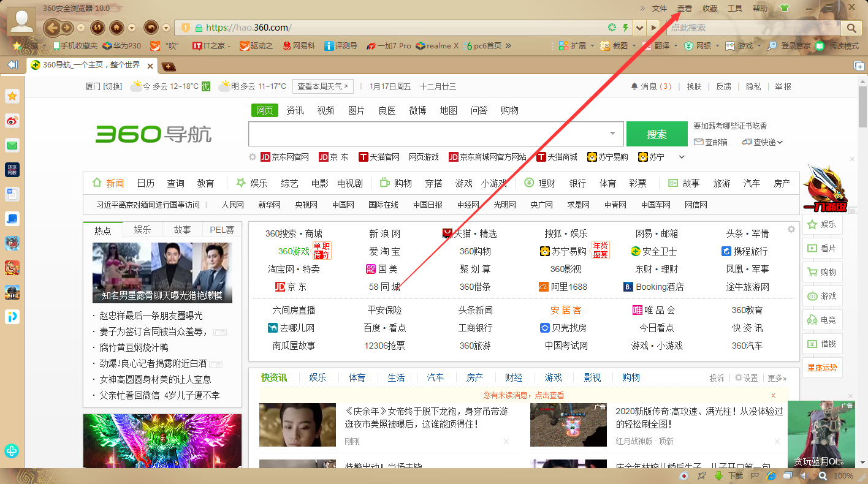Click the browser doctor icon in status bar

[684, 477]
